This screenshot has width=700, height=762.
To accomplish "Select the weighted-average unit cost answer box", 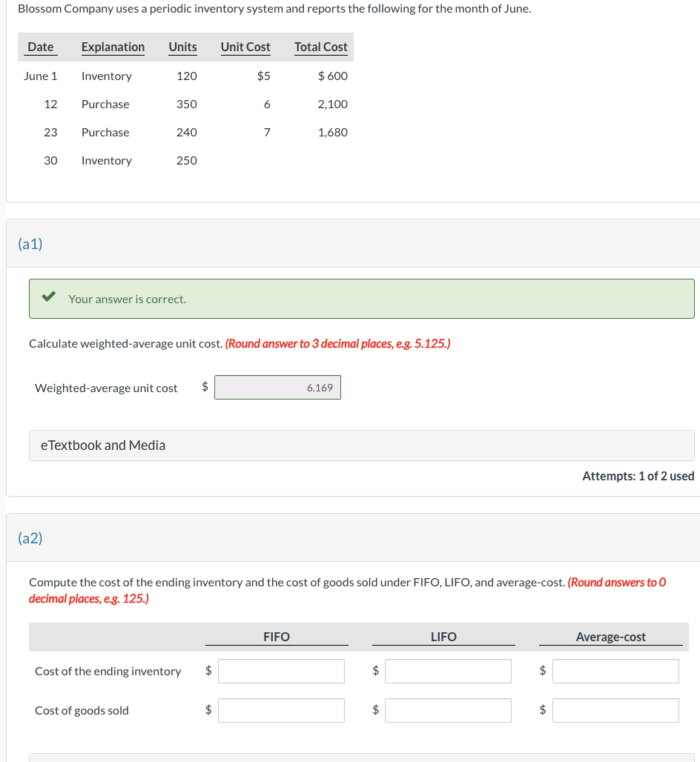I will pyautogui.click(x=277, y=387).
